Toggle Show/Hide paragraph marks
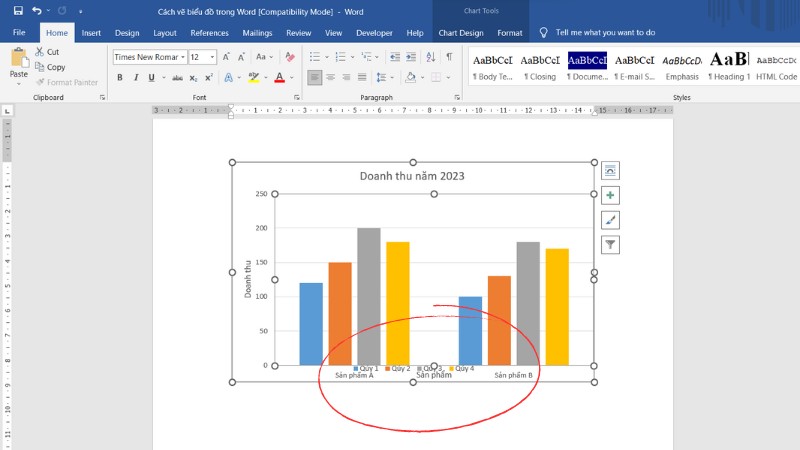This screenshot has width=800, height=450. [449, 57]
